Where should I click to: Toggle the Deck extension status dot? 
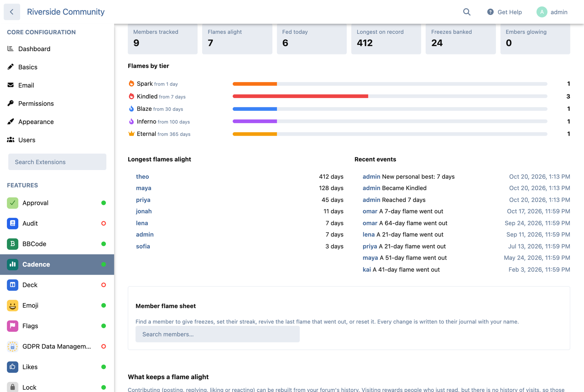[104, 285]
